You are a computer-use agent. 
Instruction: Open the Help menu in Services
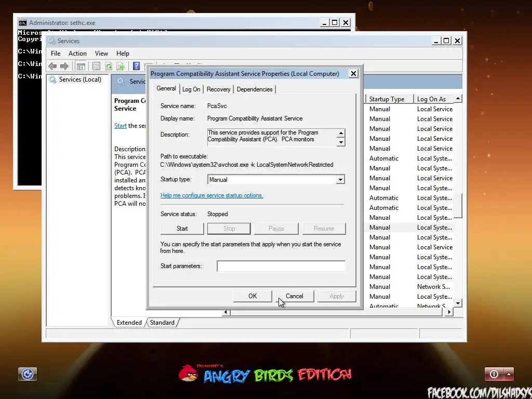(x=123, y=54)
